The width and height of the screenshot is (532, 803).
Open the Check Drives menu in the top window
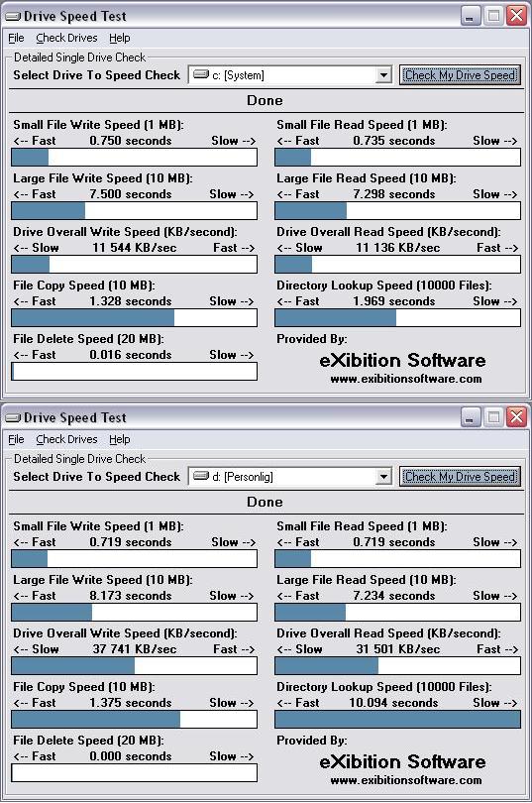tap(66, 38)
